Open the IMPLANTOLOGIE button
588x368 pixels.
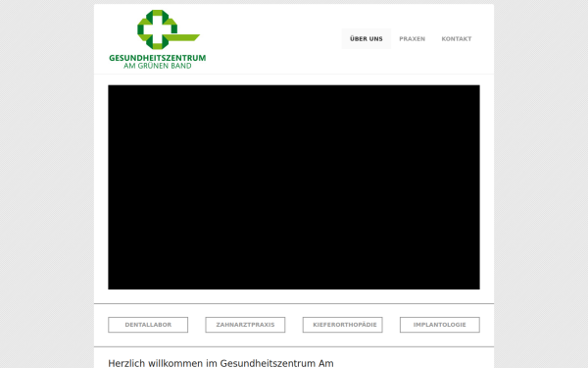click(x=440, y=325)
